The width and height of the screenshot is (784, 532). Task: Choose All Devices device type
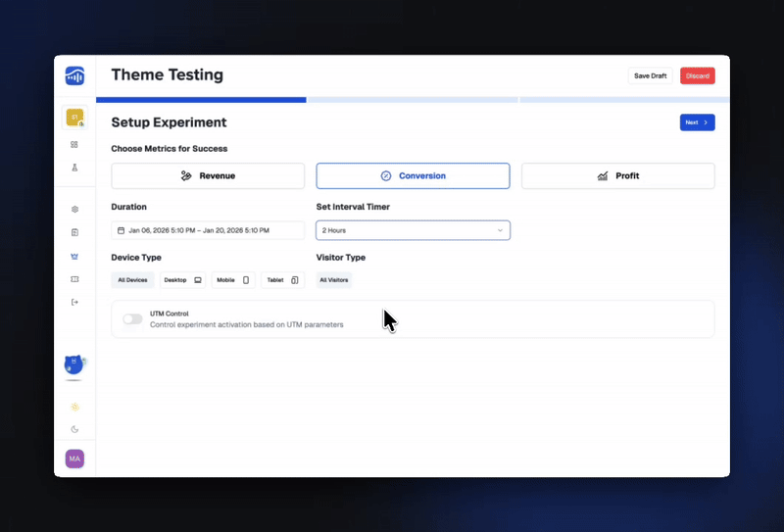coord(132,280)
